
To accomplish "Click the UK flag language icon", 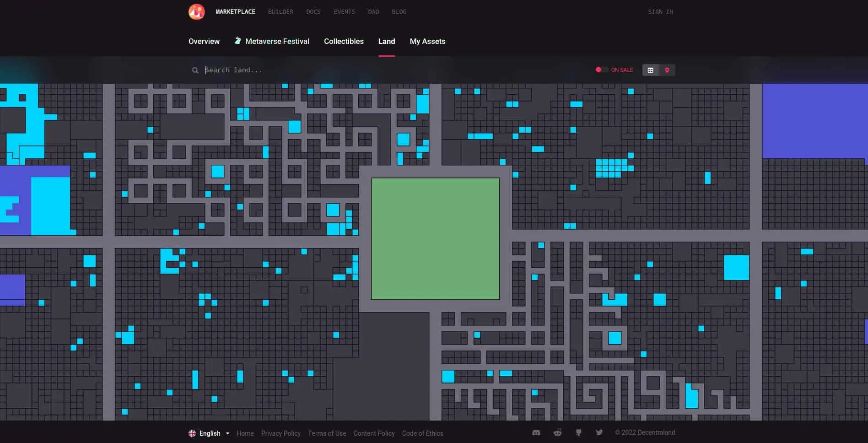I will tap(192, 433).
